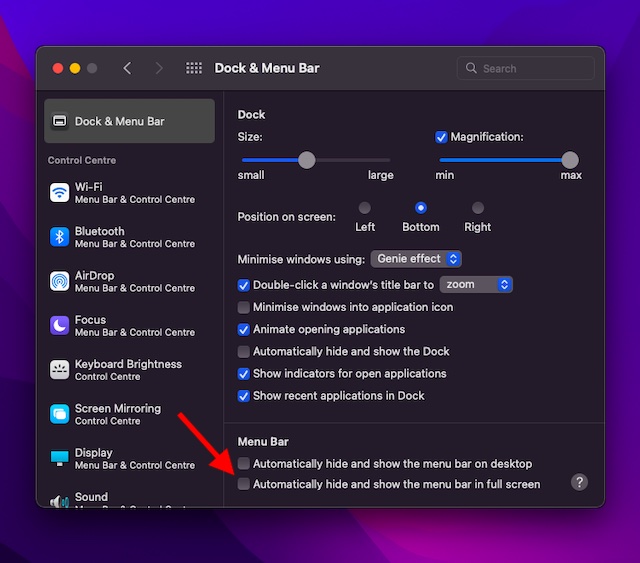Click the Display monitor icon
The image size is (640, 563).
tap(59, 458)
